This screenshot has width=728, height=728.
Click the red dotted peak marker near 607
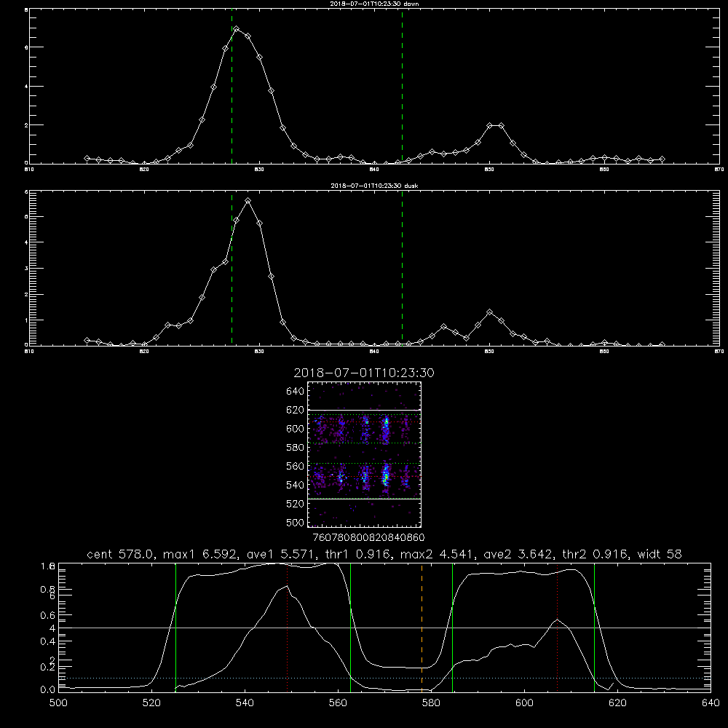pyautogui.click(x=557, y=629)
